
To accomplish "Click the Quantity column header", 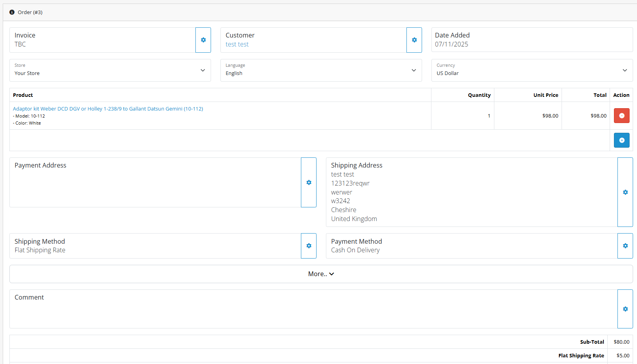I will coord(479,95).
